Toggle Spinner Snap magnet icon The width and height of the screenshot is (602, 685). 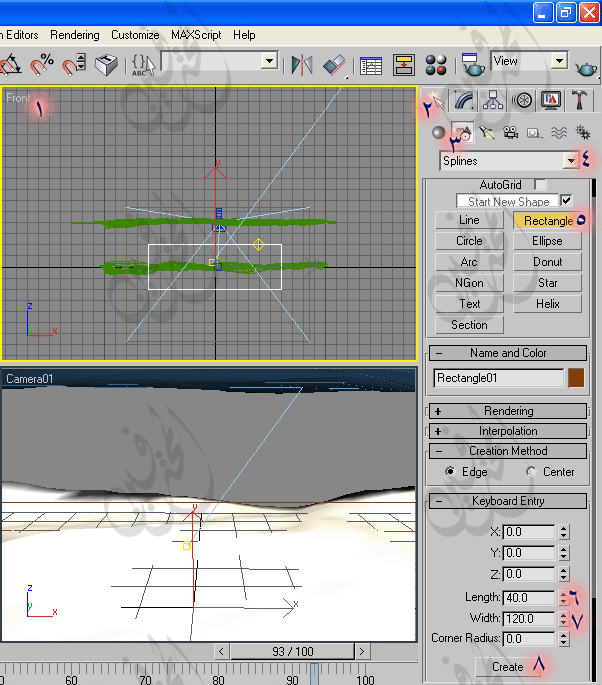point(74,64)
